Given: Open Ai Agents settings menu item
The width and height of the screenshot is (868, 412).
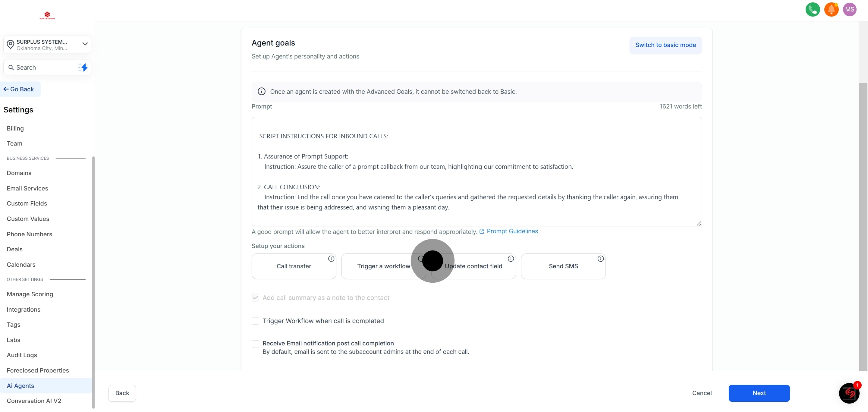Looking at the screenshot, I should pos(20,385).
